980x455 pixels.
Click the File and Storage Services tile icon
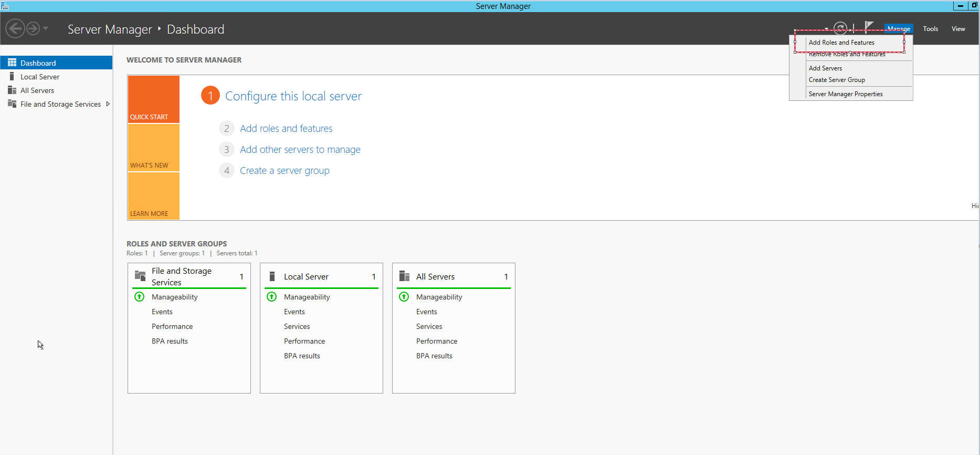(140, 276)
